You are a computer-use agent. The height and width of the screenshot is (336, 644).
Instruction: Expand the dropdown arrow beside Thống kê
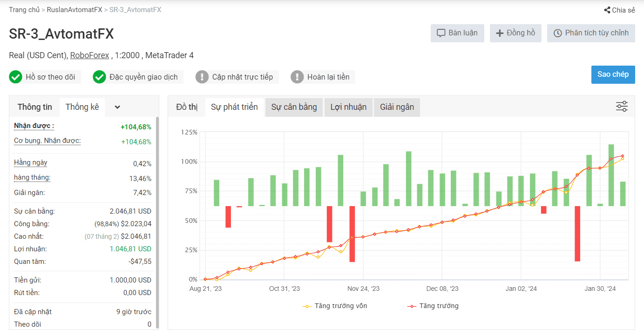pyautogui.click(x=117, y=107)
